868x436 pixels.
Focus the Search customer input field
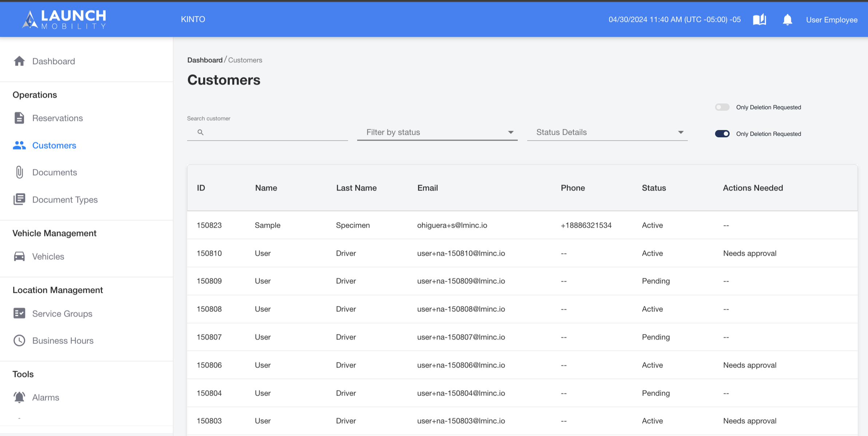click(x=267, y=132)
